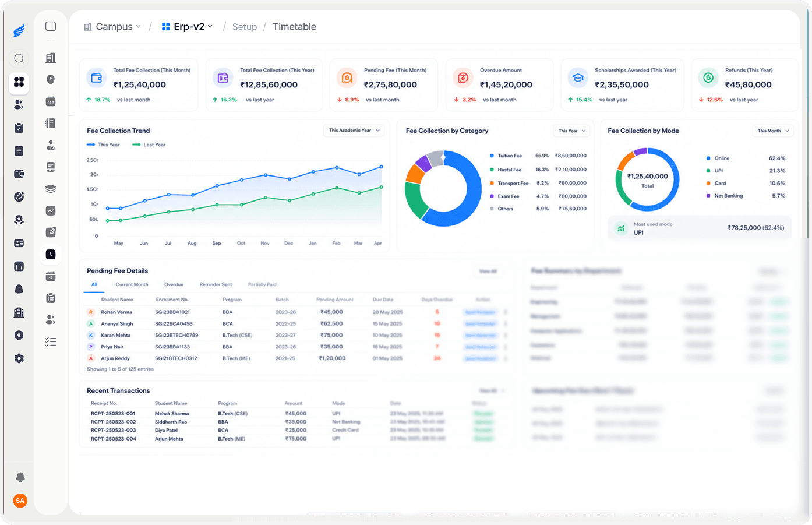Click the Tuition Fee blue legend swatch
This screenshot has height=525, width=812.
tap(492, 156)
